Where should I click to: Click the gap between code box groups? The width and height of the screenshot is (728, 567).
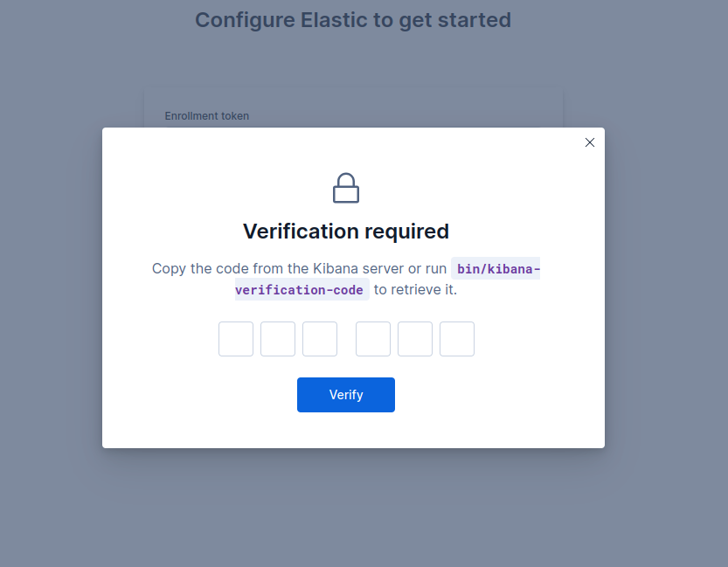[x=346, y=339]
